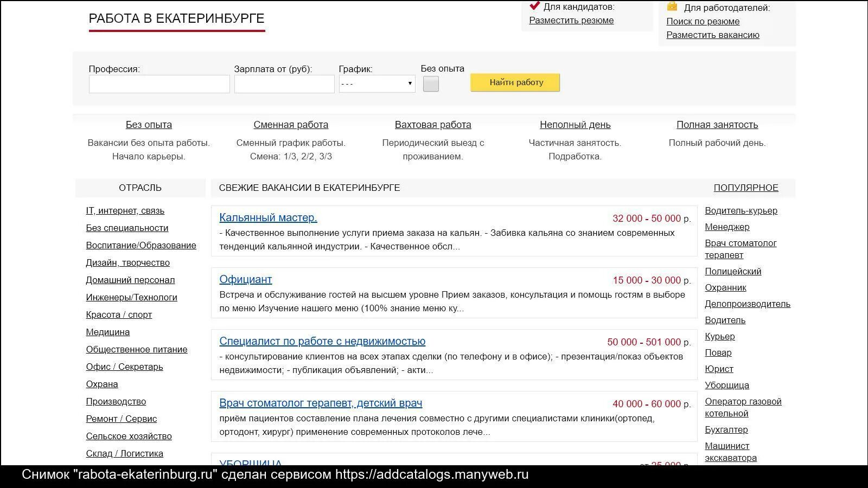The image size is (868, 488).
Task: Open popular 'Врач стоматолог терапевт'
Action: pos(741,249)
